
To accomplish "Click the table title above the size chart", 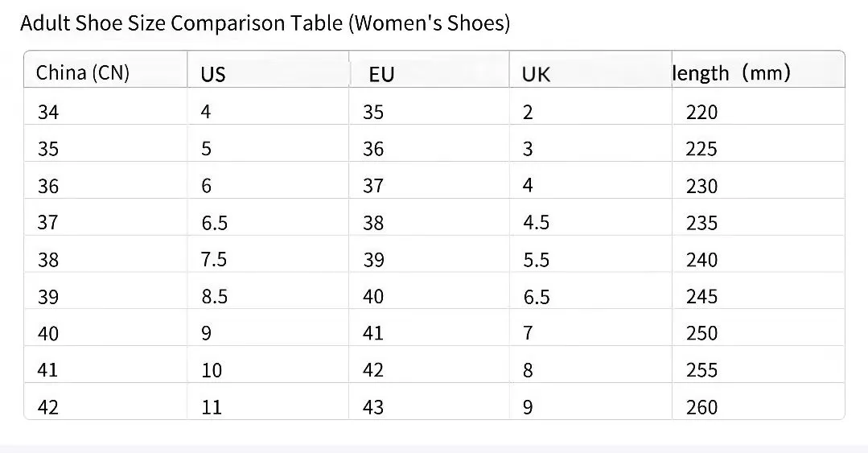I will point(265,23).
